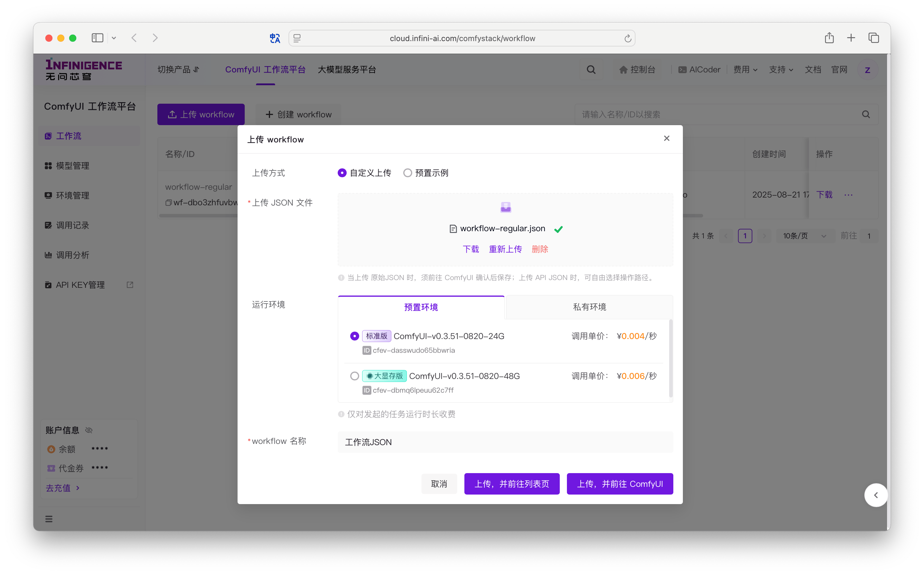Open the AICoder link

(x=699, y=70)
